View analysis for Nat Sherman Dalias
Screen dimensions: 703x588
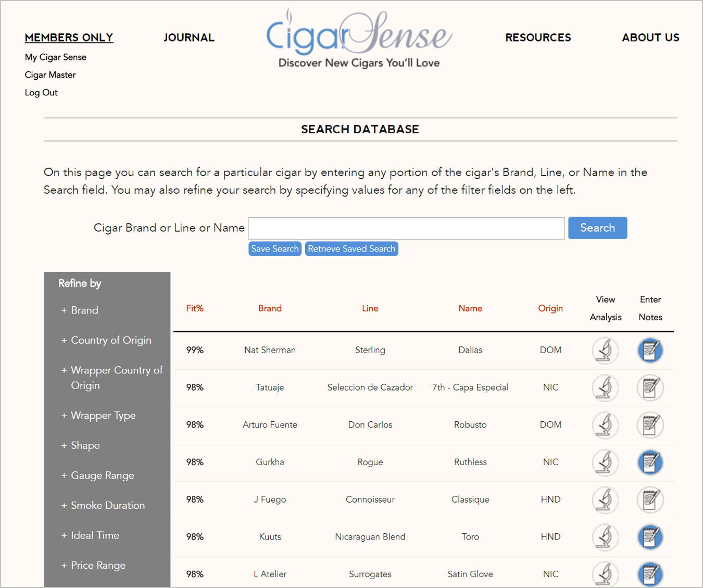click(x=605, y=351)
